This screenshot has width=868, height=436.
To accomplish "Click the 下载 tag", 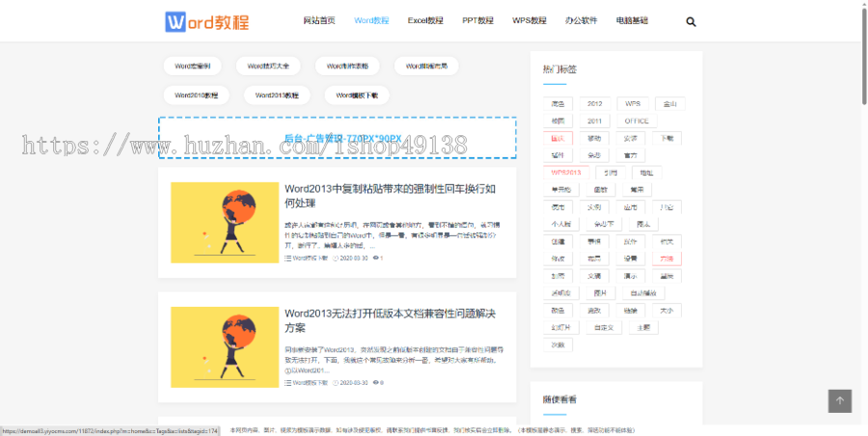I will pyautogui.click(x=666, y=138).
